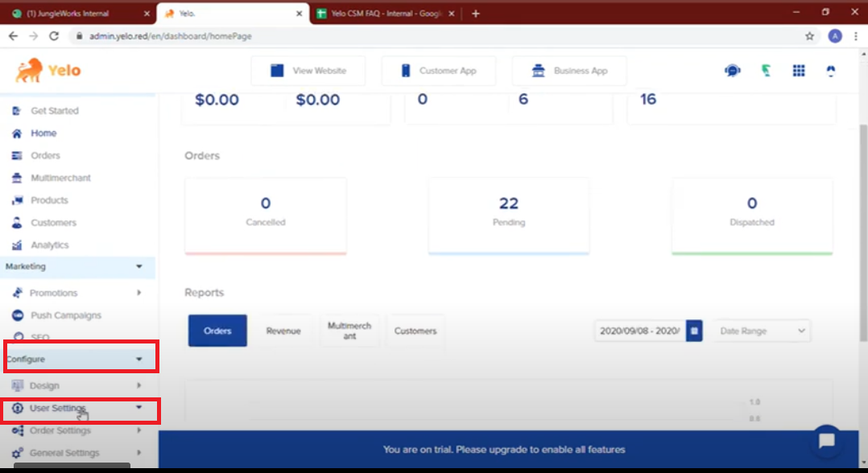The height and width of the screenshot is (473, 868).
Task: Click the user profile icon in header
Action: pos(831,71)
